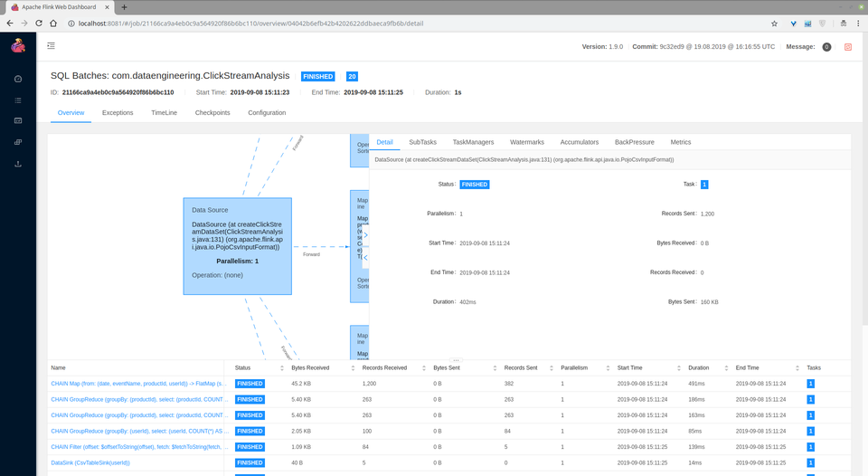Select the Accumulators tab
Image resolution: width=868 pixels, height=476 pixels.
580,142
